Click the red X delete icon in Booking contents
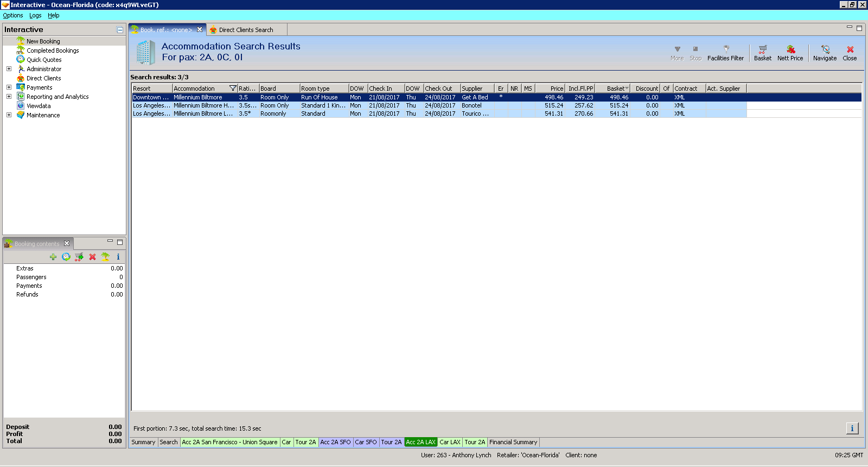 pos(92,257)
